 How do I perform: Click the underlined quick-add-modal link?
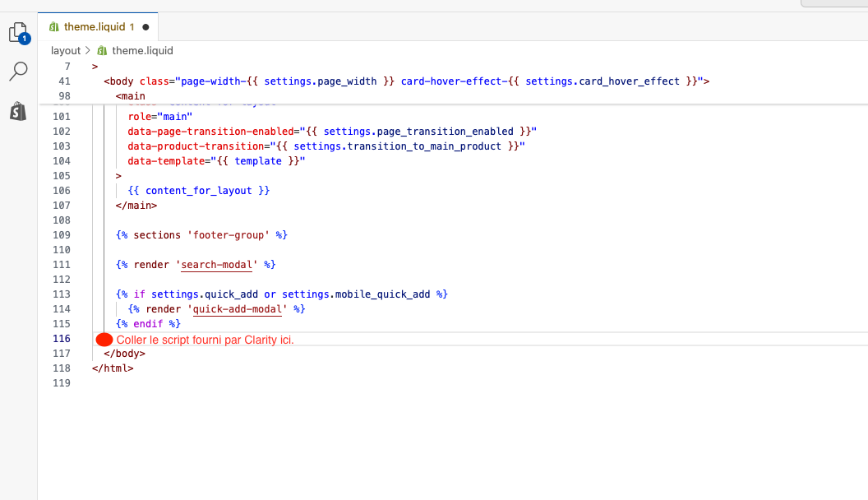[239, 308]
